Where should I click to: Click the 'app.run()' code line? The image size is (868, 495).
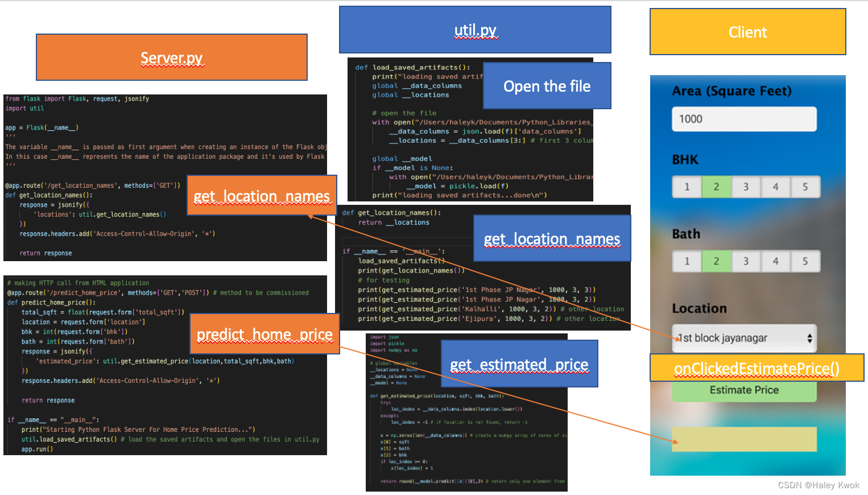(37, 449)
